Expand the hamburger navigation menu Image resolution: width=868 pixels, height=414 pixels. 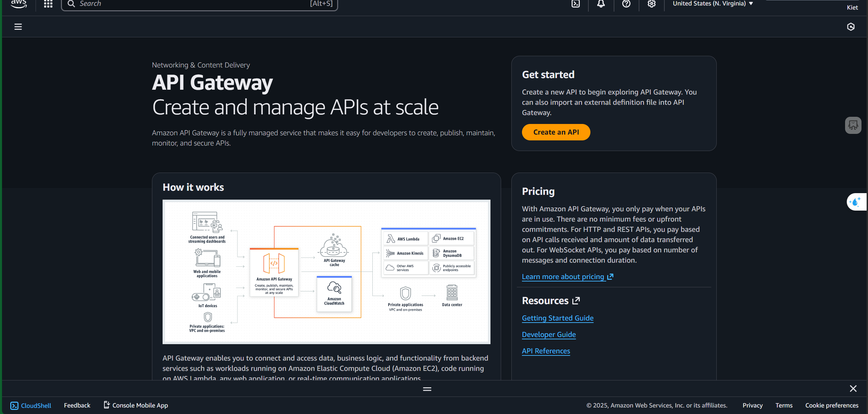coord(18,27)
